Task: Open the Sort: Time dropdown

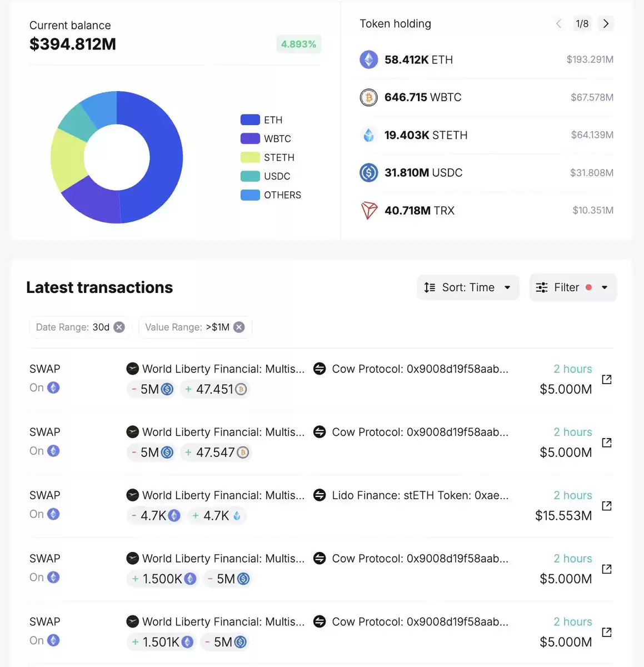Action: 468,287
